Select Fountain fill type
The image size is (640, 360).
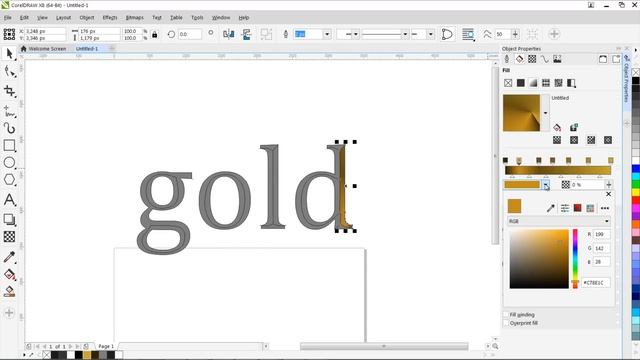coord(533,83)
